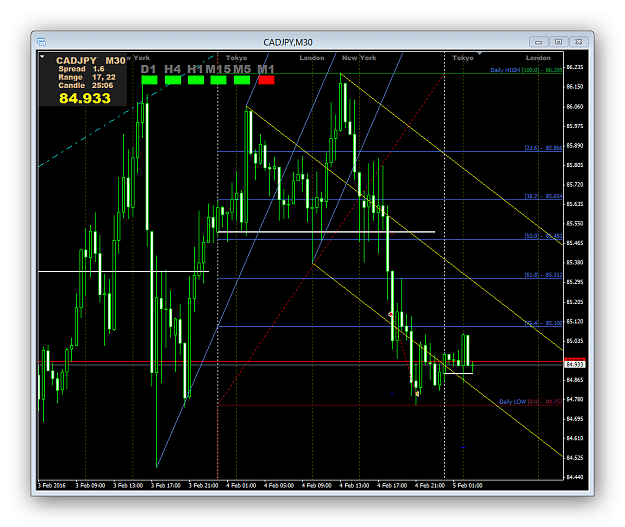Click the 3 Feb 2016 date axis label

click(x=52, y=486)
